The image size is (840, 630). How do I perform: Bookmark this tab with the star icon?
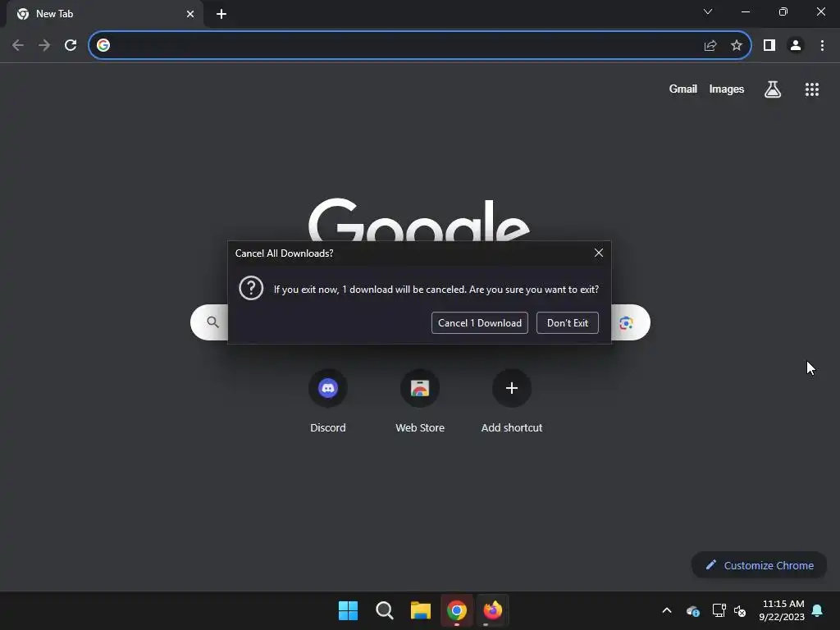pos(737,46)
